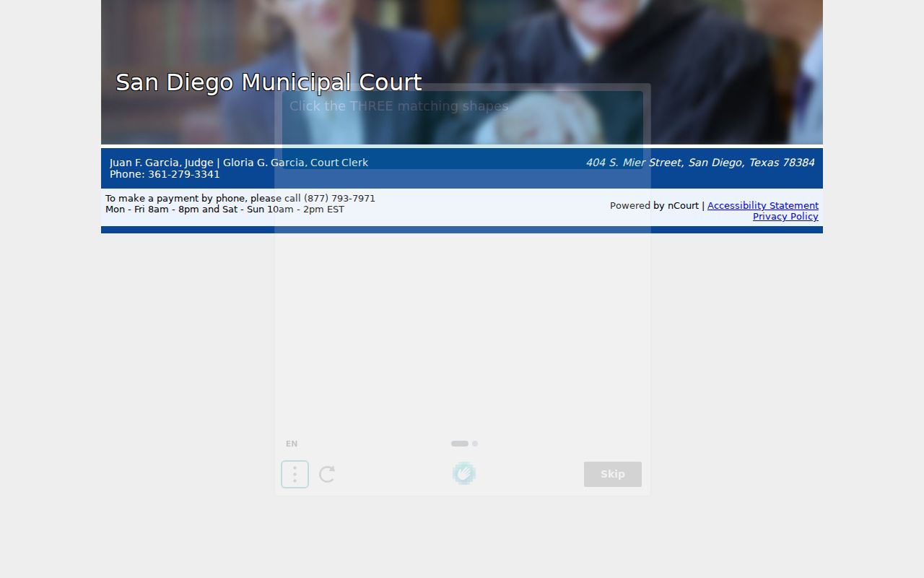Open the captcha options menu (three dots)

point(295,474)
